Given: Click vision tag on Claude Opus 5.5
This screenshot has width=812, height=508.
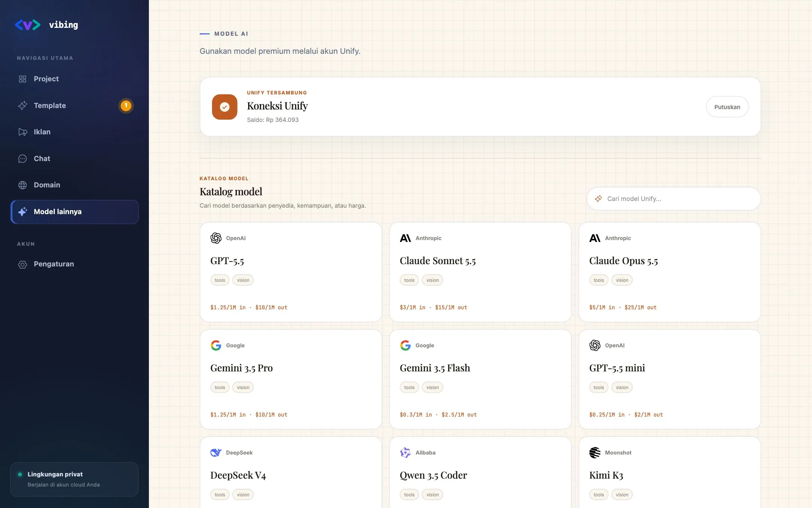Looking at the screenshot, I should [x=622, y=280].
